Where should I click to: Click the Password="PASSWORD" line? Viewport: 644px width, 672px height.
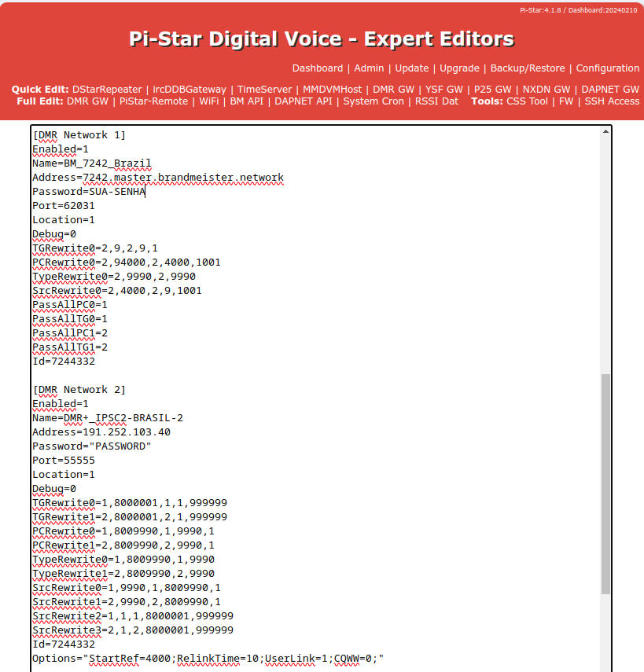pos(92,446)
